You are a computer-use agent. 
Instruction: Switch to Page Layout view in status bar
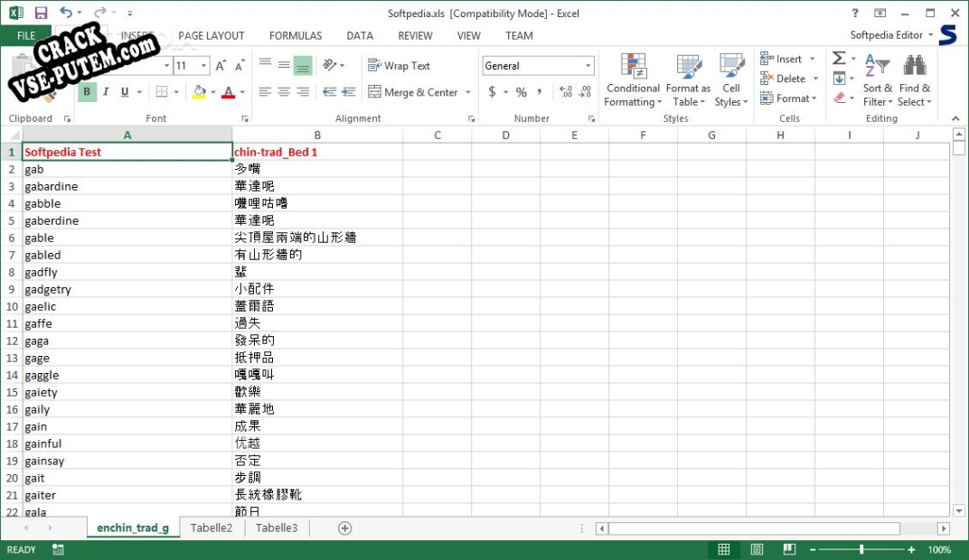click(x=757, y=549)
